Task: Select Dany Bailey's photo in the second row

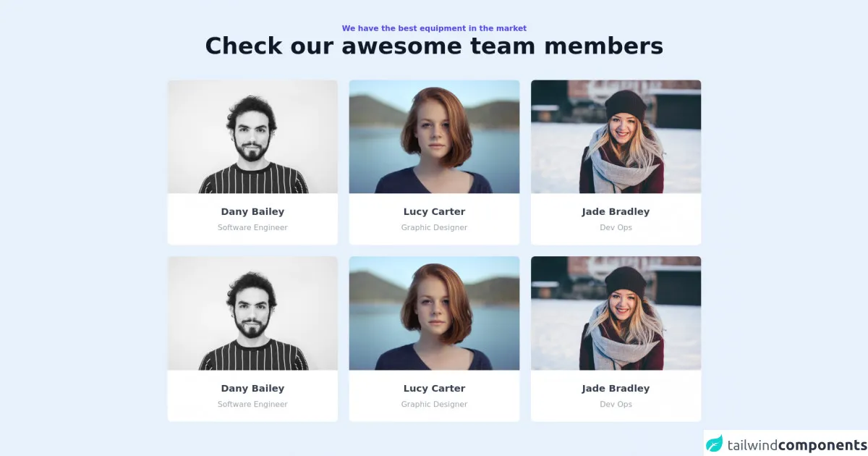Action: pyautogui.click(x=252, y=313)
